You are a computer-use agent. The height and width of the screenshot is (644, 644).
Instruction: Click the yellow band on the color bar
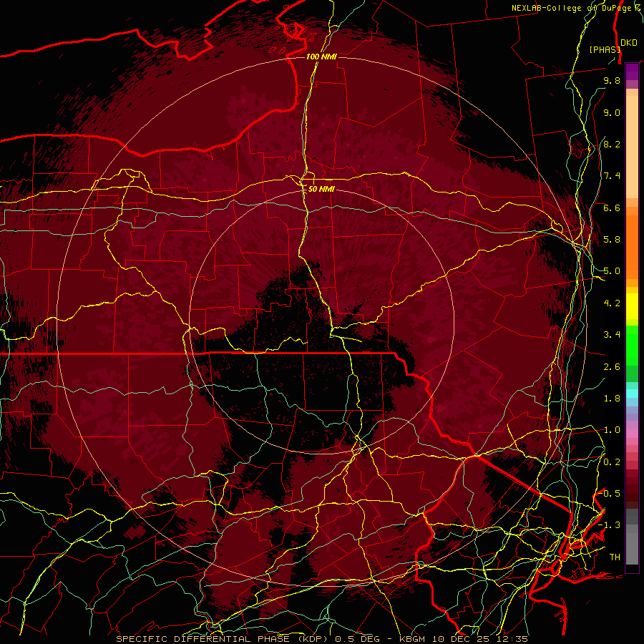632,306
